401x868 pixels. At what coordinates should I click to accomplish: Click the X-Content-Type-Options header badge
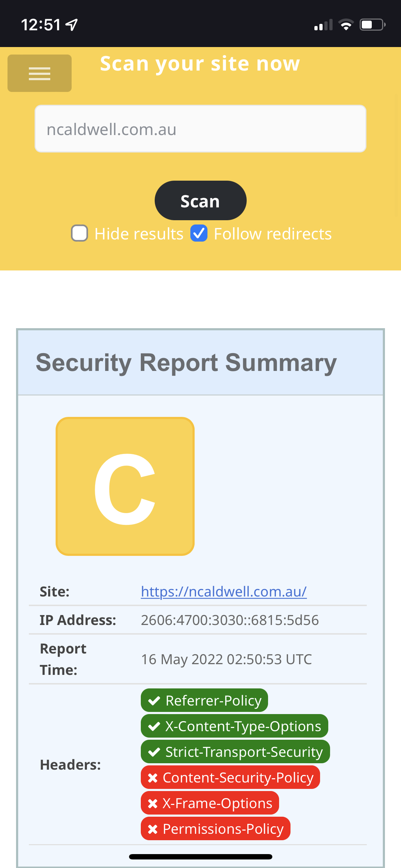tap(234, 726)
